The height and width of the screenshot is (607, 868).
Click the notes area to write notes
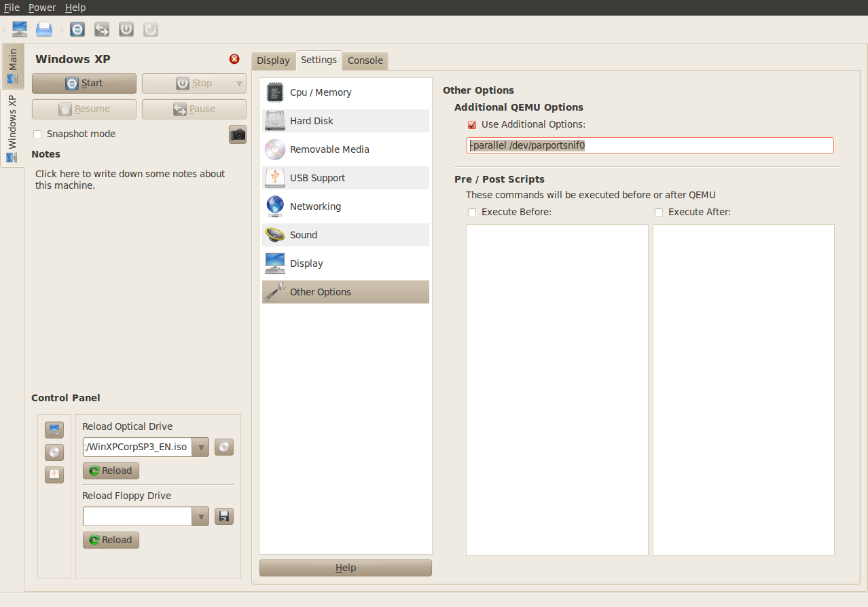coord(130,180)
